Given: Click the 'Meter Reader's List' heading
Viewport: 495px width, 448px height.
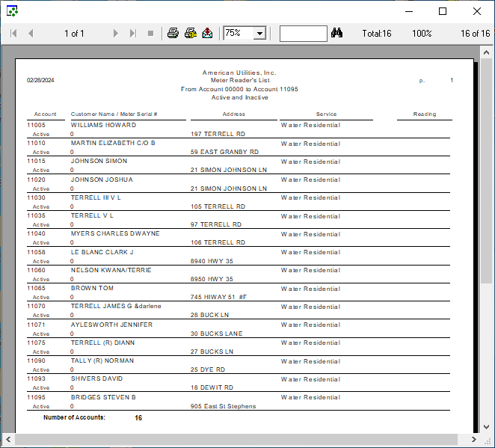Looking at the screenshot, I should tap(240, 80).
